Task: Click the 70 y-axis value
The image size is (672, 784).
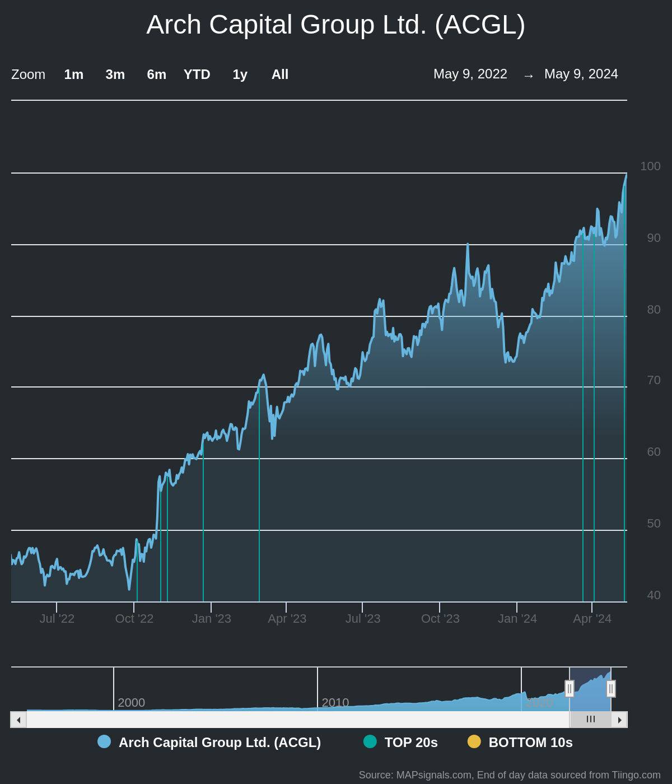Action: pyautogui.click(x=654, y=380)
